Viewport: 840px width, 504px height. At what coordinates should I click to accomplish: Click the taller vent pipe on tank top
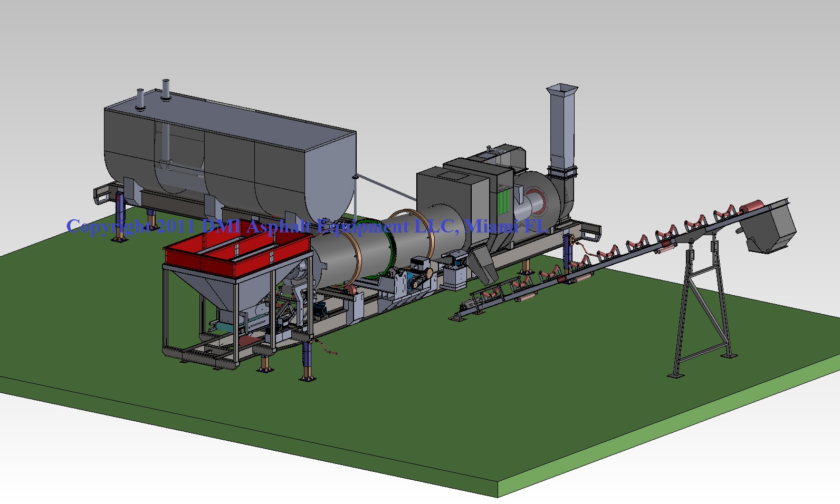point(166,90)
